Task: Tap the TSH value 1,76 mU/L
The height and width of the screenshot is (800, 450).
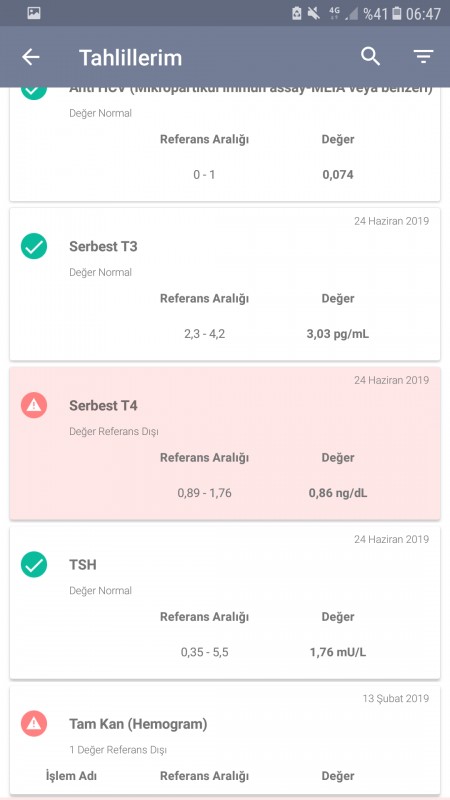Action: 338,652
